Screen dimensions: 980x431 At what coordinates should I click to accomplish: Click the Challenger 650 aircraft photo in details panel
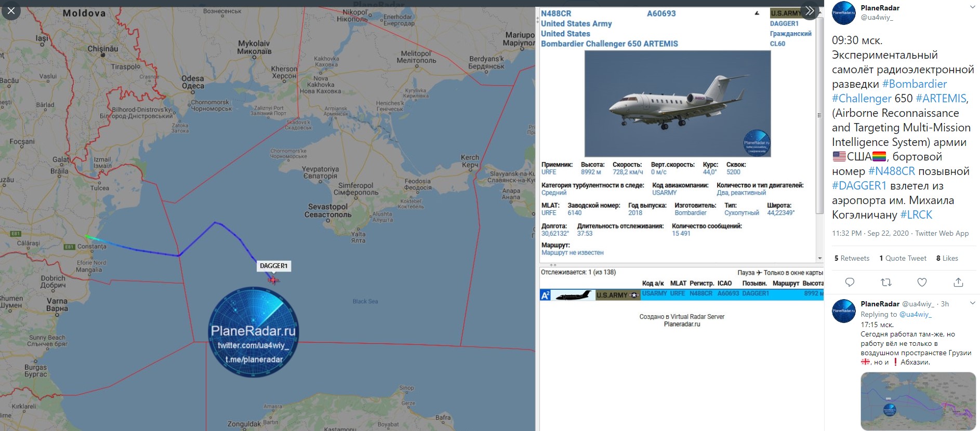point(678,104)
